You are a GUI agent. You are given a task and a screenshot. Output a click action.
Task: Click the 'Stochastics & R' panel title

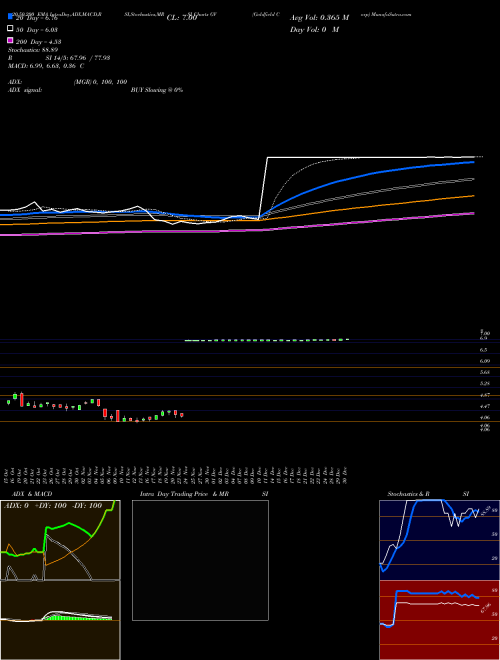point(408,494)
